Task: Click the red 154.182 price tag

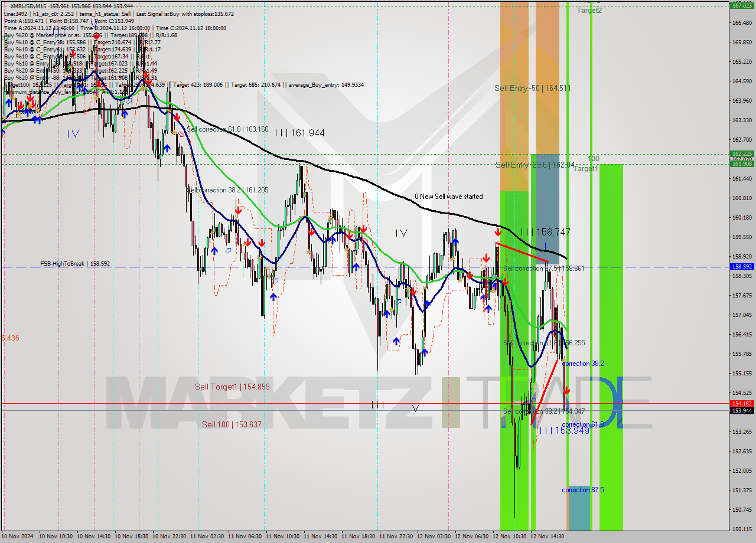Action: click(742, 403)
